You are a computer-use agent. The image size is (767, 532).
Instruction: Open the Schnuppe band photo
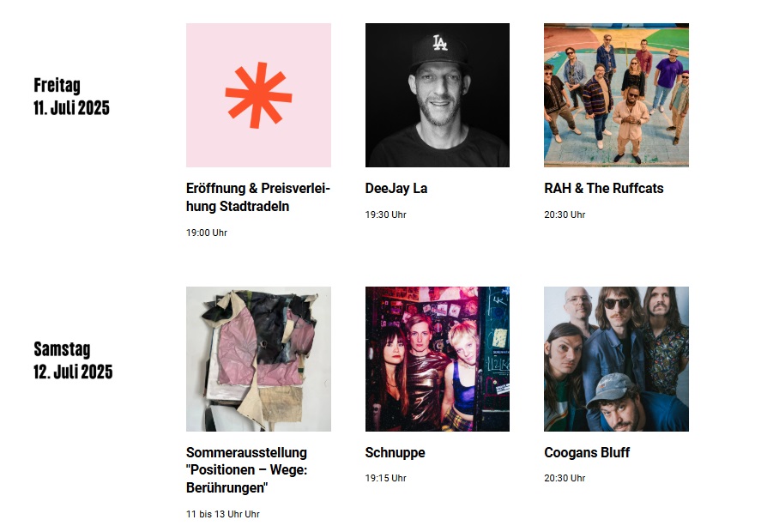438,359
